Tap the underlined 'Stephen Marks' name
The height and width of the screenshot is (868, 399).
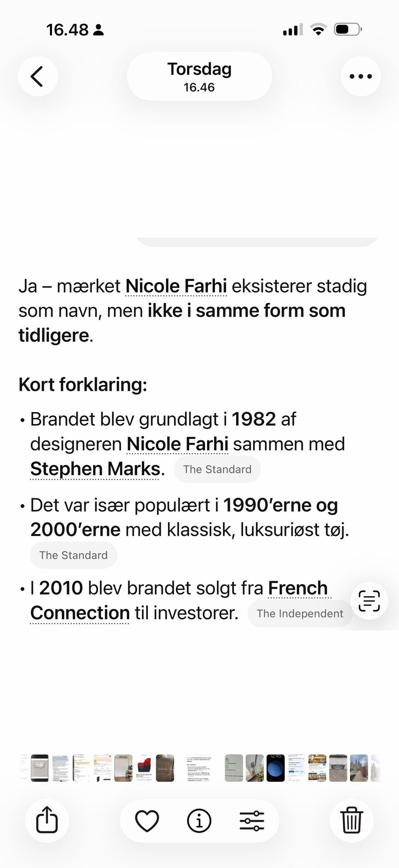[x=95, y=469]
